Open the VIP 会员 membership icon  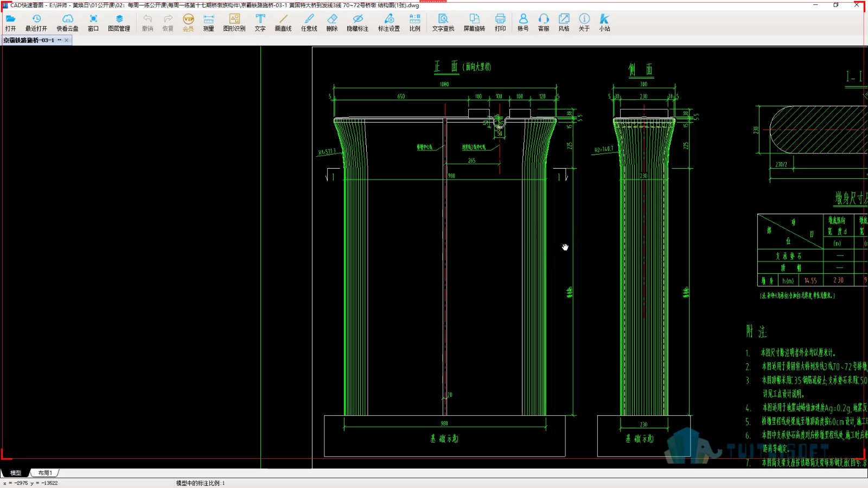[188, 22]
